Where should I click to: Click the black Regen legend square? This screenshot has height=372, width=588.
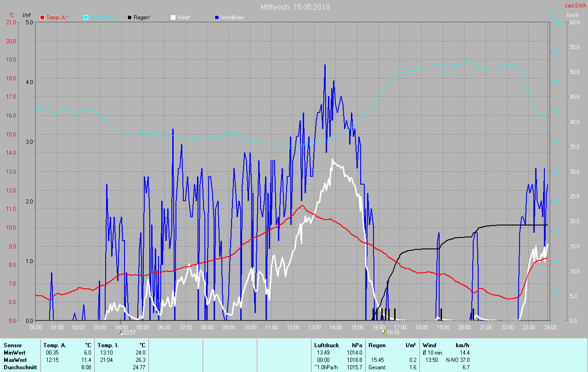(x=130, y=17)
